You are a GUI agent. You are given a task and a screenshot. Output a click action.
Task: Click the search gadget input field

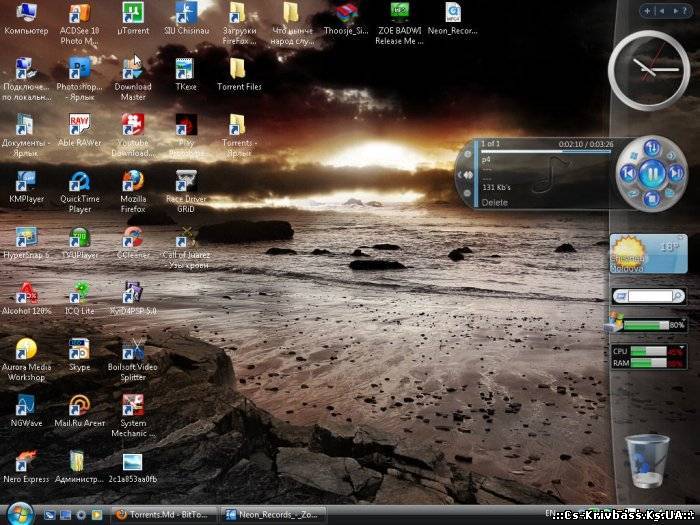tap(650, 296)
